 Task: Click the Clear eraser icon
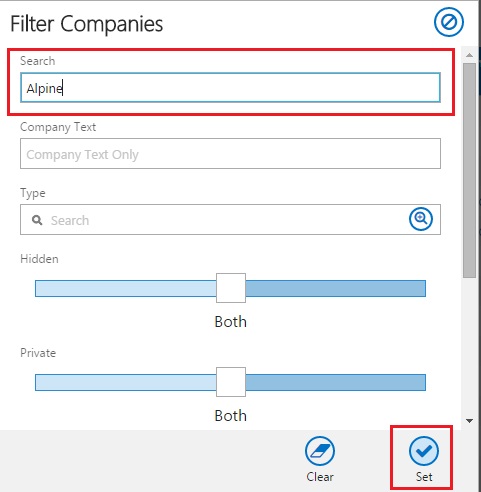coord(320,451)
